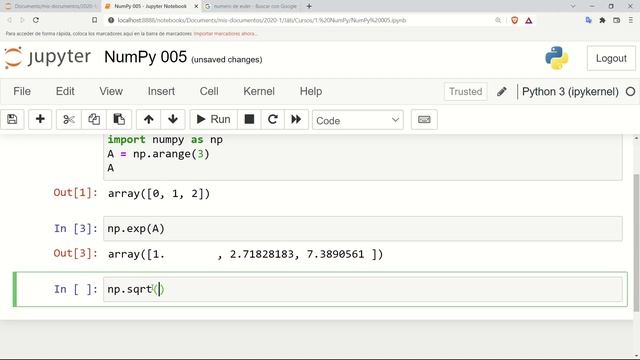Click the Jupyter logo

click(48, 58)
